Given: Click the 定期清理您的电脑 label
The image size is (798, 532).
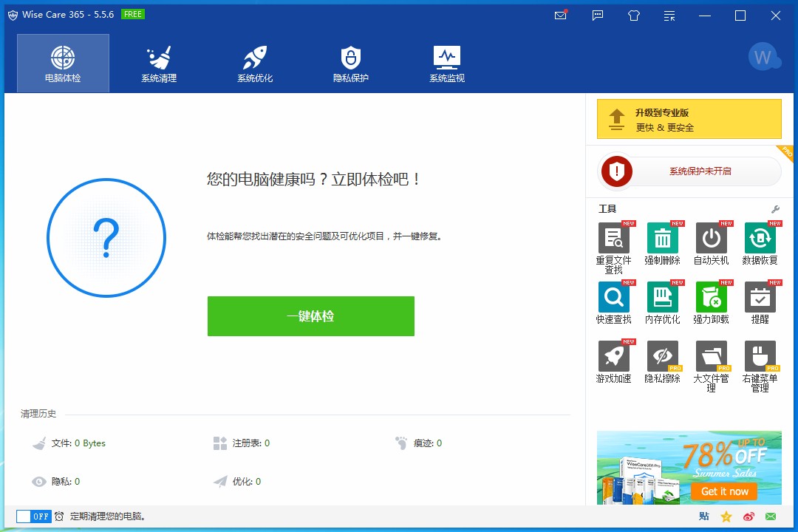Looking at the screenshot, I should coord(108,516).
